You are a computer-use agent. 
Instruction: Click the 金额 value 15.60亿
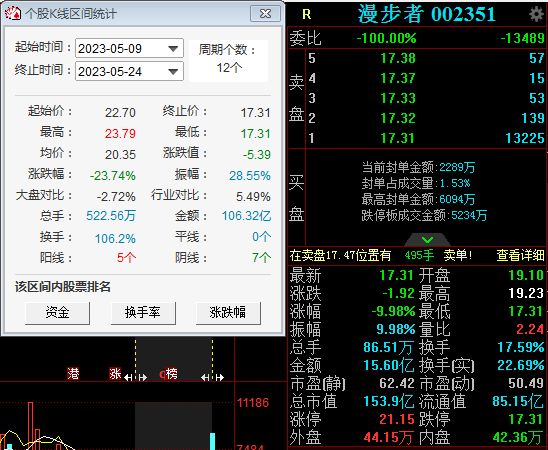(389, 365)
